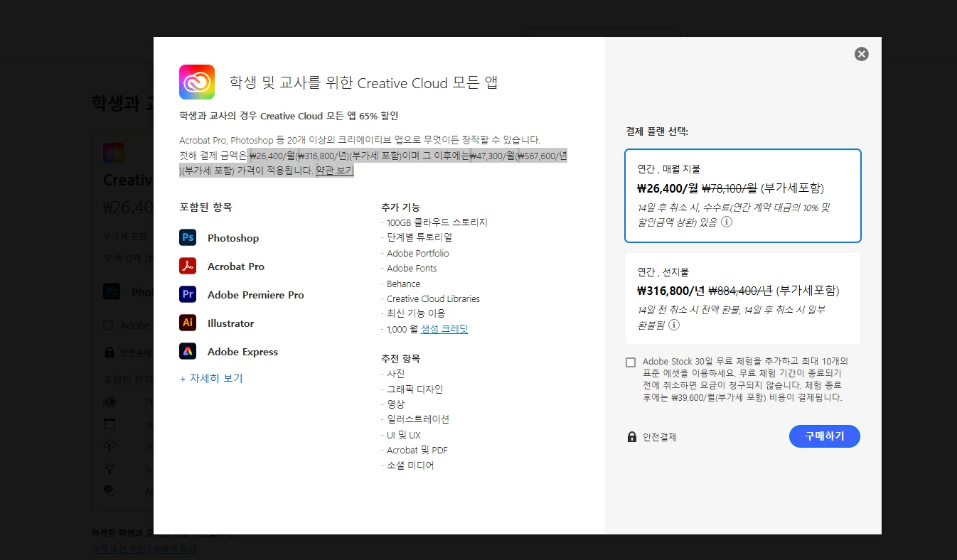Click the 추천 항목 heading
This screenshot has height=560, width=957.
tap(401, 359)
